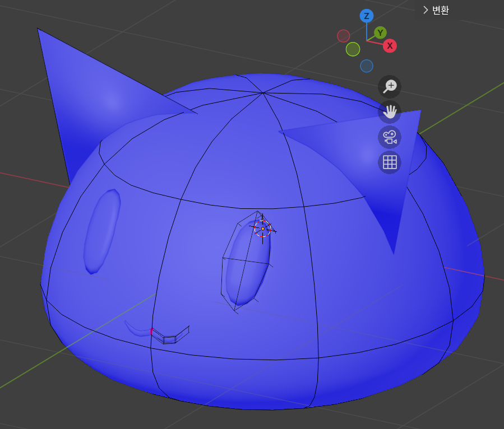Click the negative X axis gizmo circle
This screenshot has width=504, height=429.
click(343, 36)
